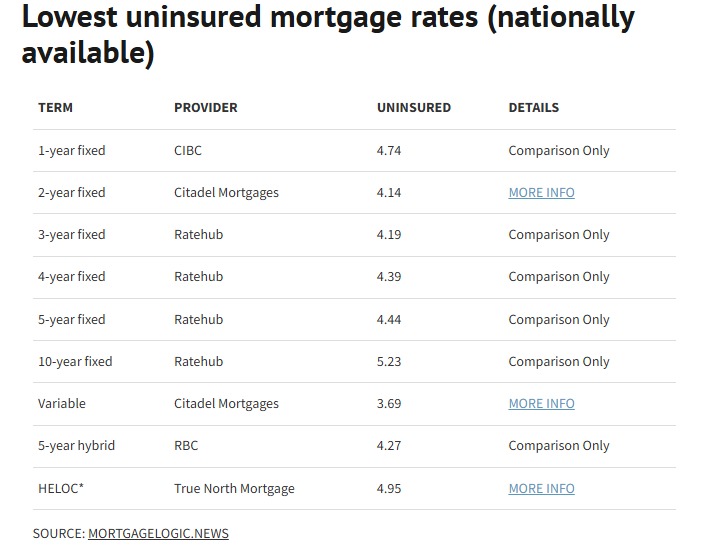Click the TERM column header

(55, 107)
